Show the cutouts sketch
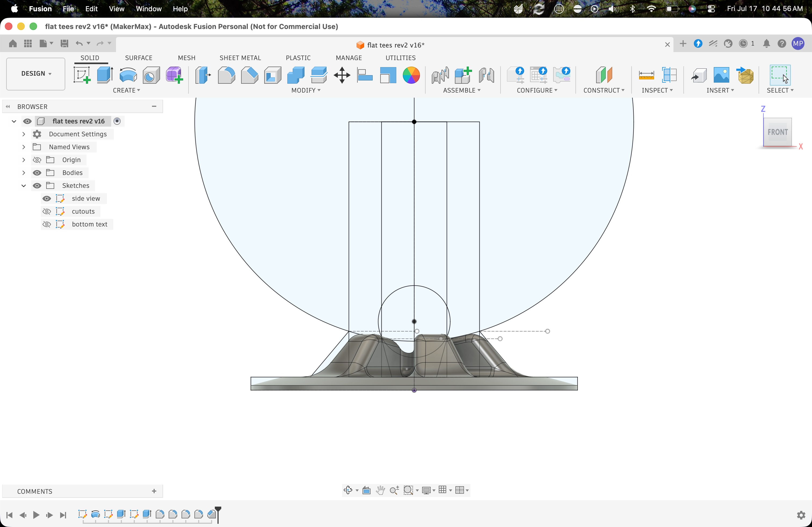812x527 pixels. coord(46,212)
